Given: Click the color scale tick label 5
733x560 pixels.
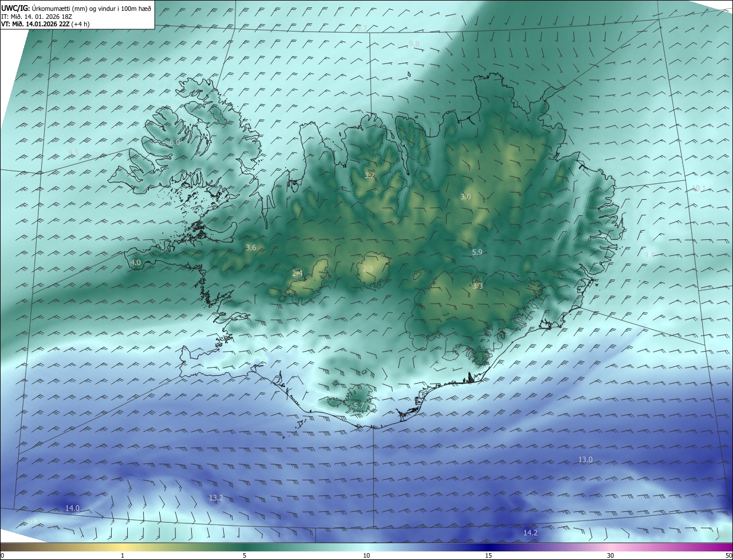Looking at the screenshot, I should click(x=245, y=555).
